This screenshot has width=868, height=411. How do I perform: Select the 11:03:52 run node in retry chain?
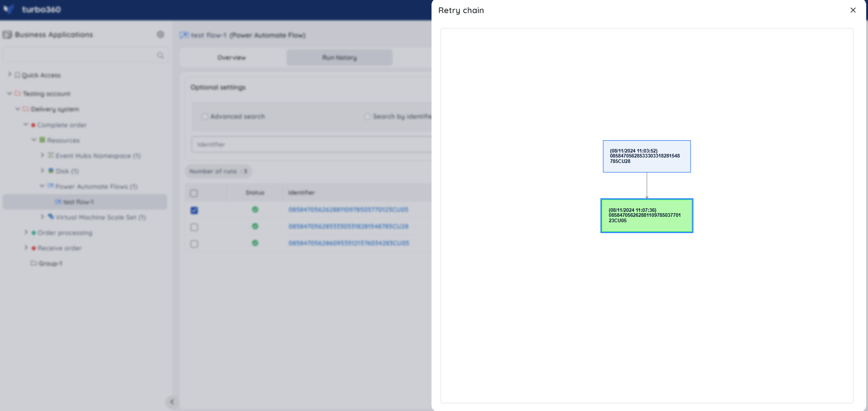(647, 156)
